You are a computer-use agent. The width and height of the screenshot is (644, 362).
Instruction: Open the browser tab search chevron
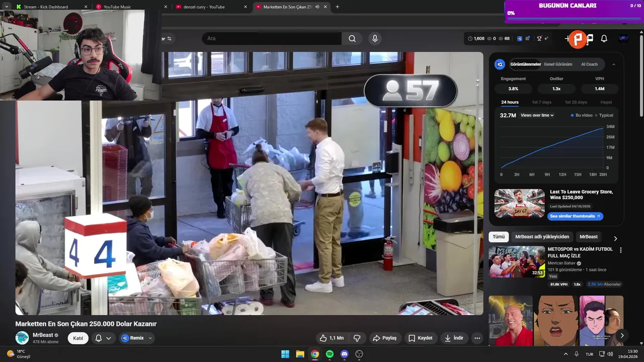(6, 7)
